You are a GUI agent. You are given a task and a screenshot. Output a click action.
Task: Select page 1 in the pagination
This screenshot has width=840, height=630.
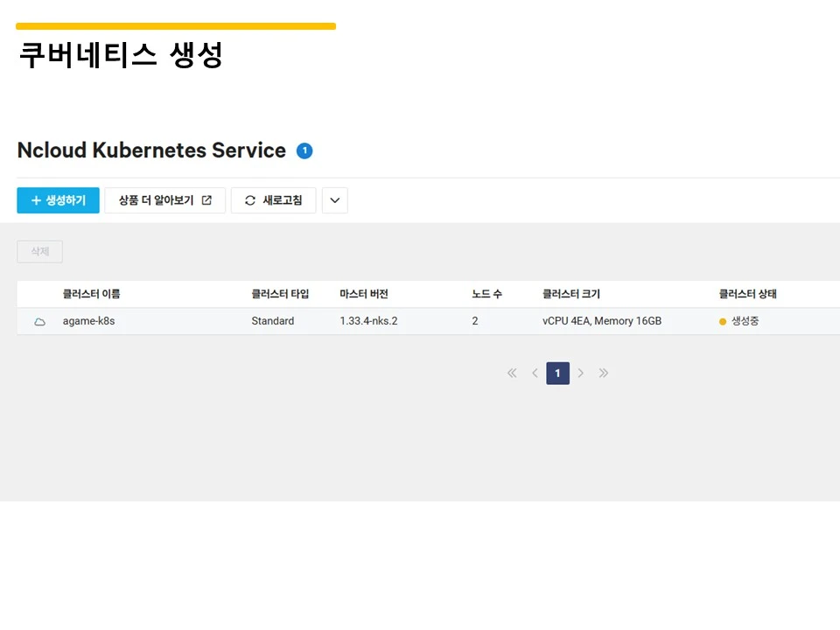(x=557, y=373)
